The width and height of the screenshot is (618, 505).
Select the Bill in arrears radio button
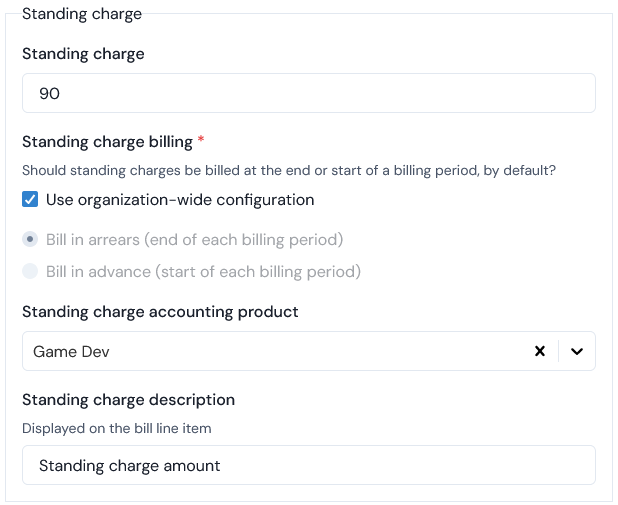[30, 239]
